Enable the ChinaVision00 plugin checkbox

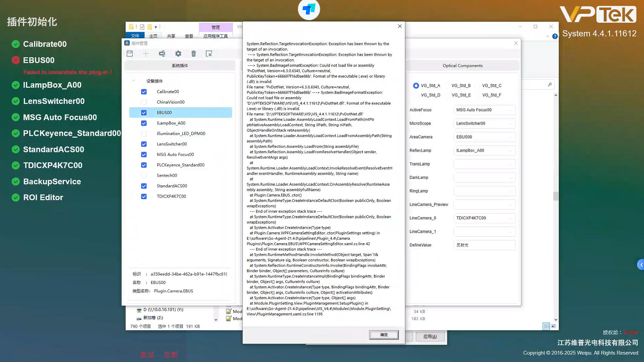coord(144,102)
